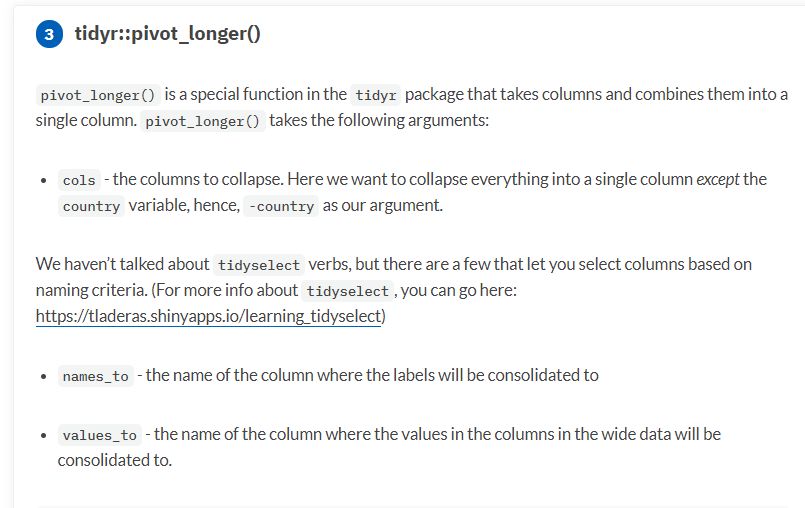Click the blue step 3 badge
This screenshot has width=805, height=508.
[x=49, y=34]
